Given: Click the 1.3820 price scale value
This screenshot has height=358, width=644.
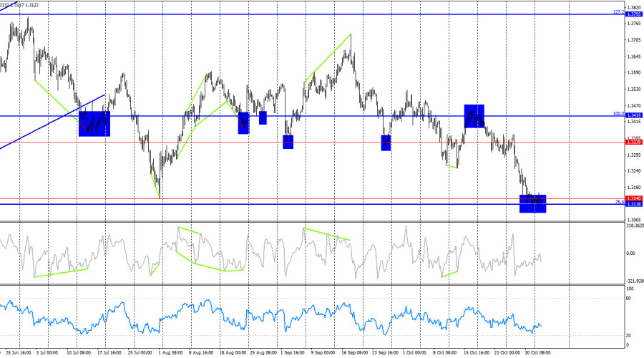Looking at the screenshot, I should pyautogui.click(x=634, y=7).
